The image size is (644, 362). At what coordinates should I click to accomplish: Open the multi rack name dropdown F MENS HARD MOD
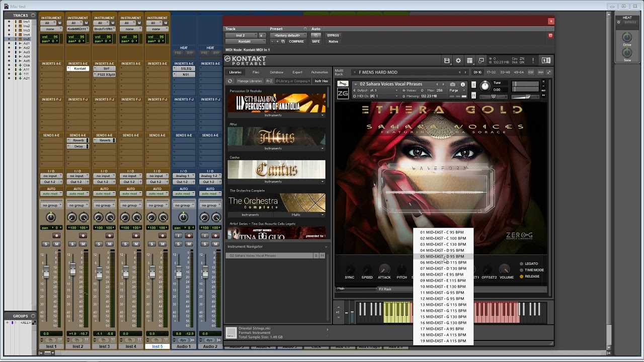click(411, 72)
